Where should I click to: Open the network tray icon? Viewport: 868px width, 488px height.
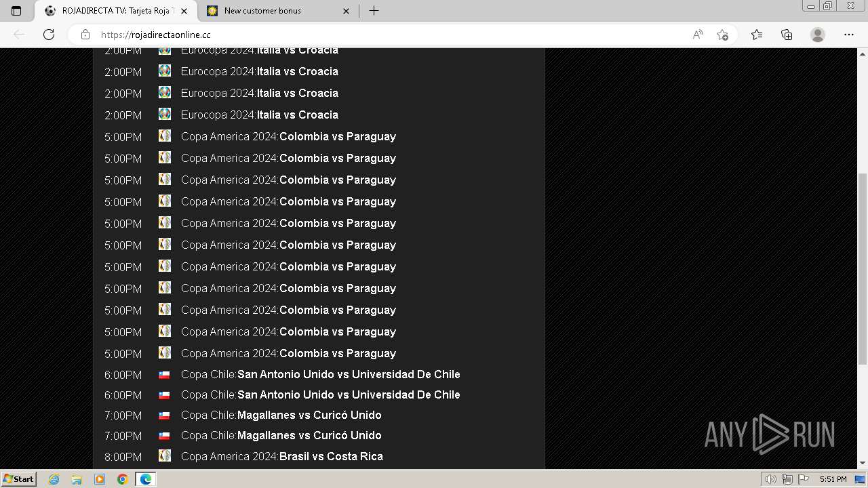787,479
